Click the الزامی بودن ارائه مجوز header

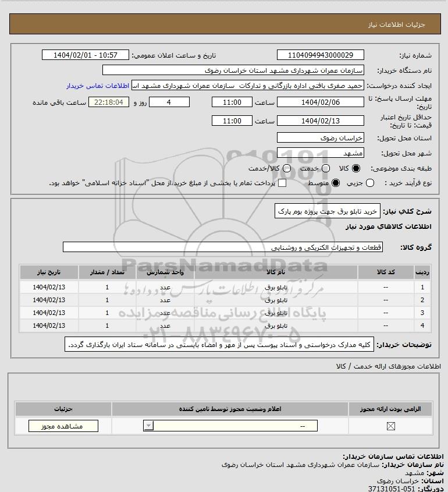[390, 409]
